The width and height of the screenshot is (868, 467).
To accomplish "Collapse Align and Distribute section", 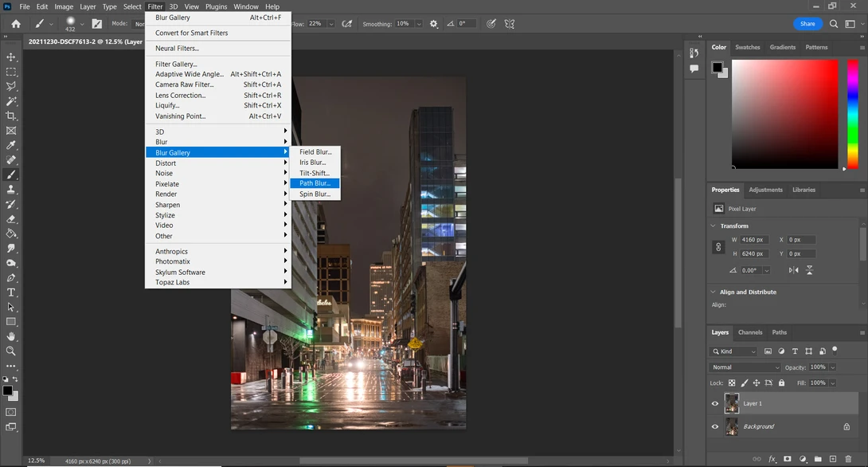I will click(713, 292).
